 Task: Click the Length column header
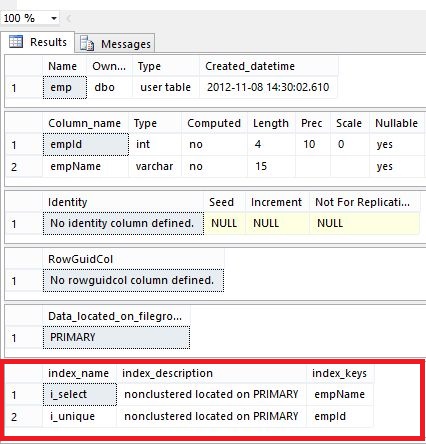tap(271, 123)
